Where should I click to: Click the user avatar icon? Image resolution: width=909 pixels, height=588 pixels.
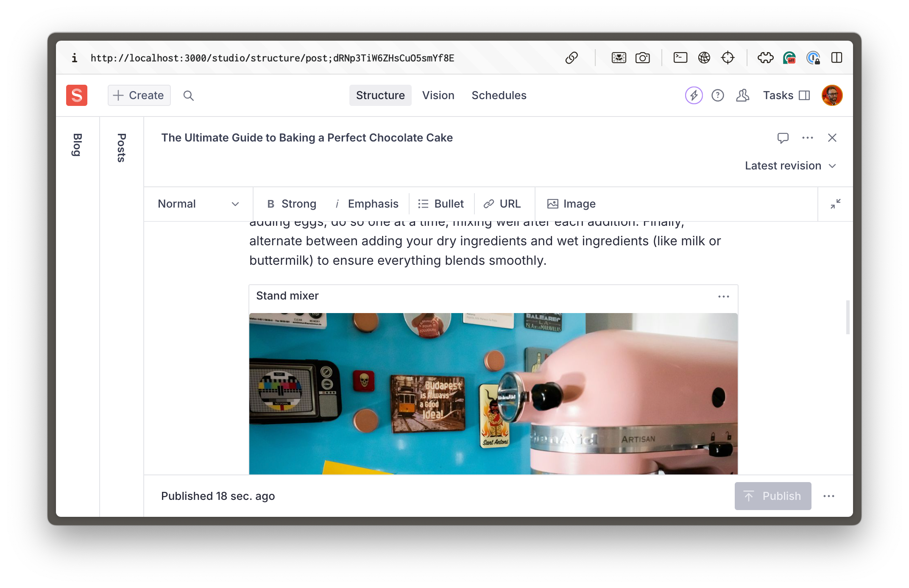[831, 95]
